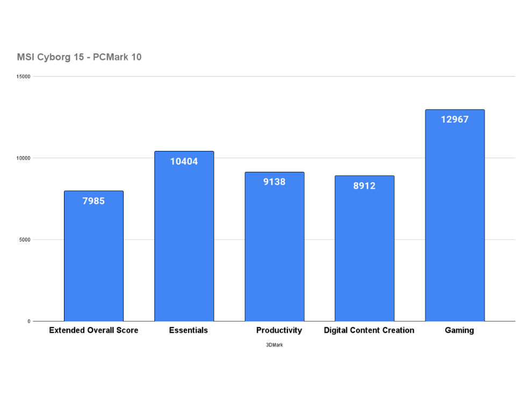This screenshot has height=399, width=532.
Task: Click the 15000 y-axis value
Action: point(24,77)
